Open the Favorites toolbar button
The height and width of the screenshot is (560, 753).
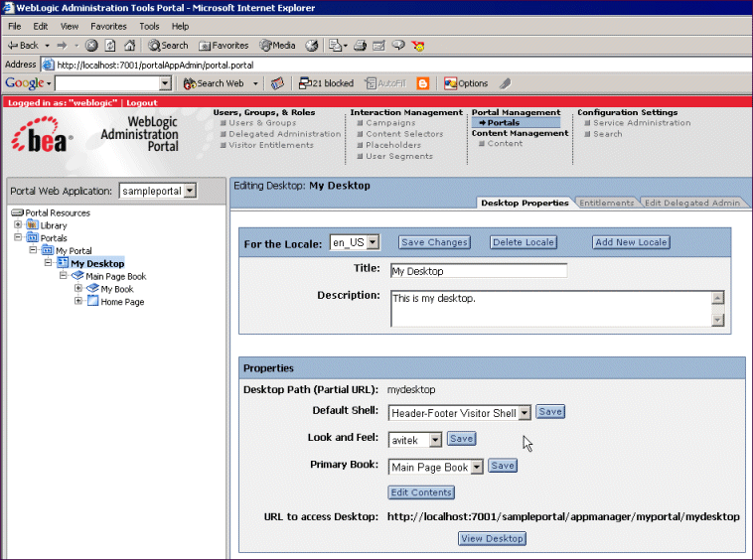tap(224, 46)
